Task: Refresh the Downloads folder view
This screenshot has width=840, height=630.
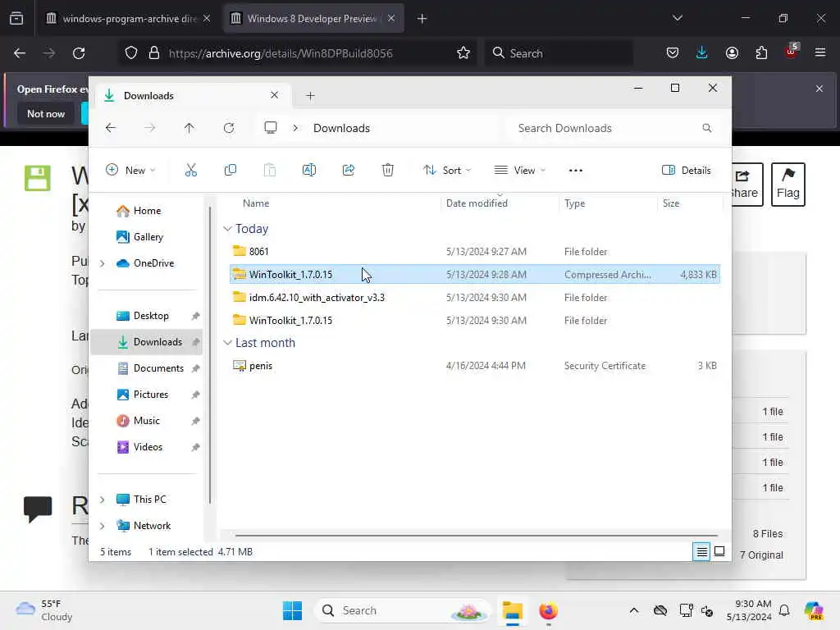Action: (x=229, y=128)
